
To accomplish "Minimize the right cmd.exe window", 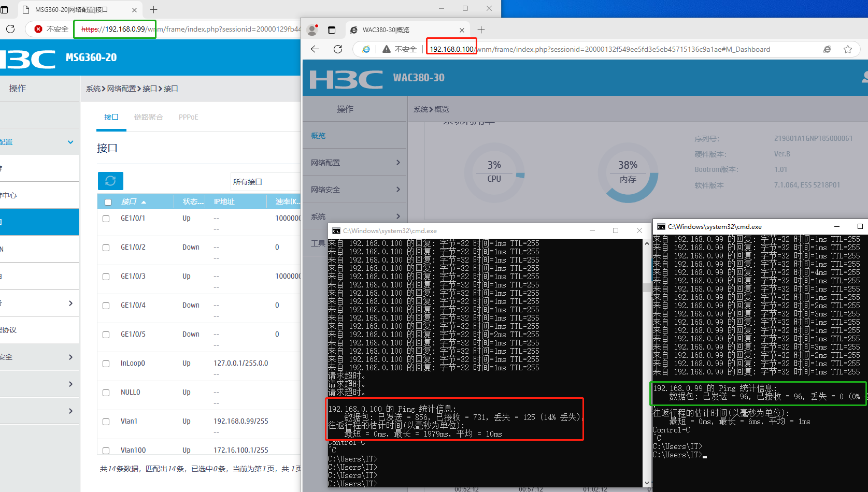I will coord(836,227).
